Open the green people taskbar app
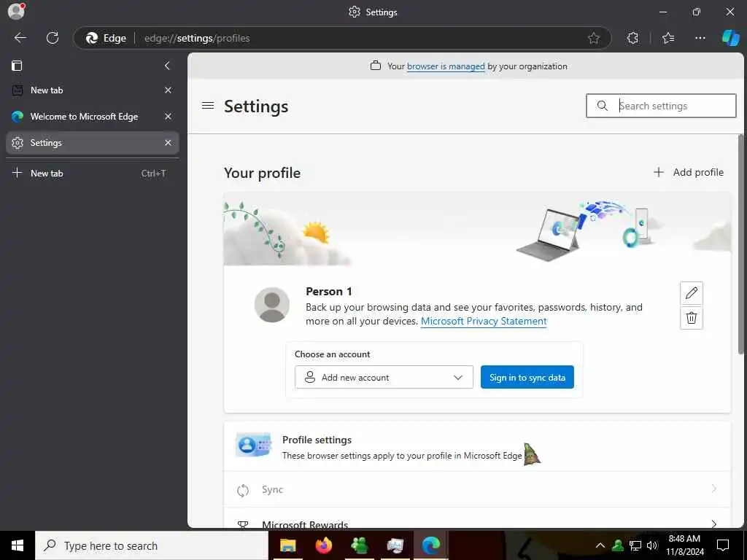747x560 pixels. pos(359,545)
